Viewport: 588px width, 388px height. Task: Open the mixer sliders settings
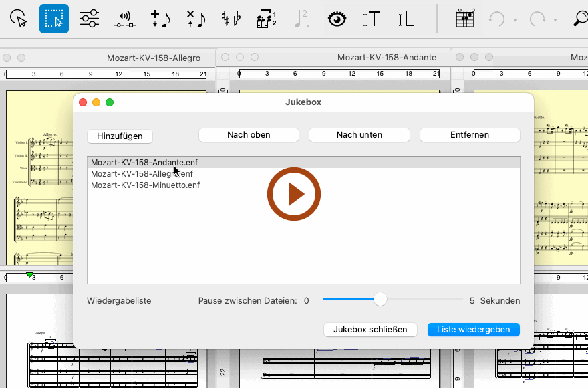pos(90,19)
